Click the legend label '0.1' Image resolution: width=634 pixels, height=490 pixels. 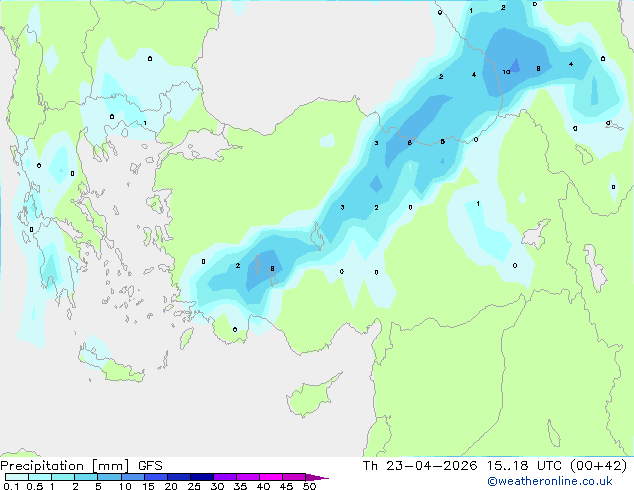point(11,486)
